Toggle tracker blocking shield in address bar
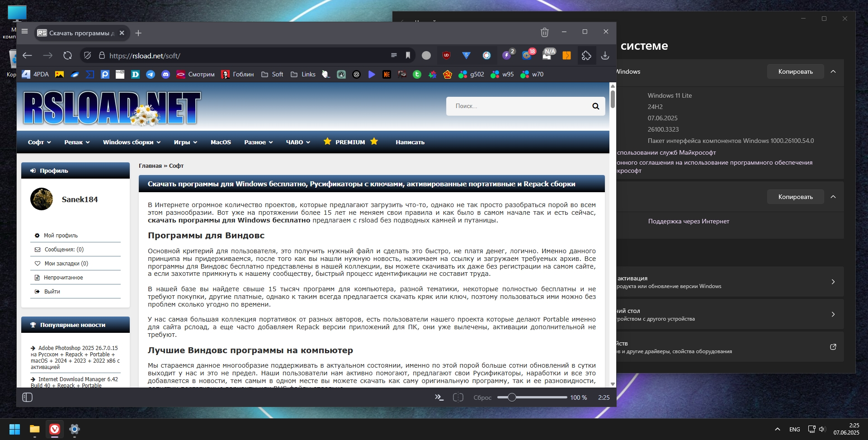 [x=88, y=55]
